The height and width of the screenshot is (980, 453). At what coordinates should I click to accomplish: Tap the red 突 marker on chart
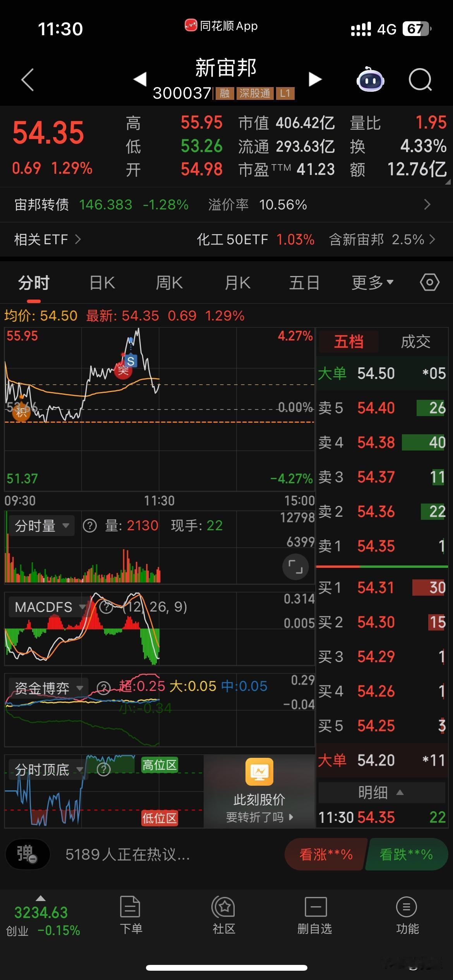(x=123, y=370)
